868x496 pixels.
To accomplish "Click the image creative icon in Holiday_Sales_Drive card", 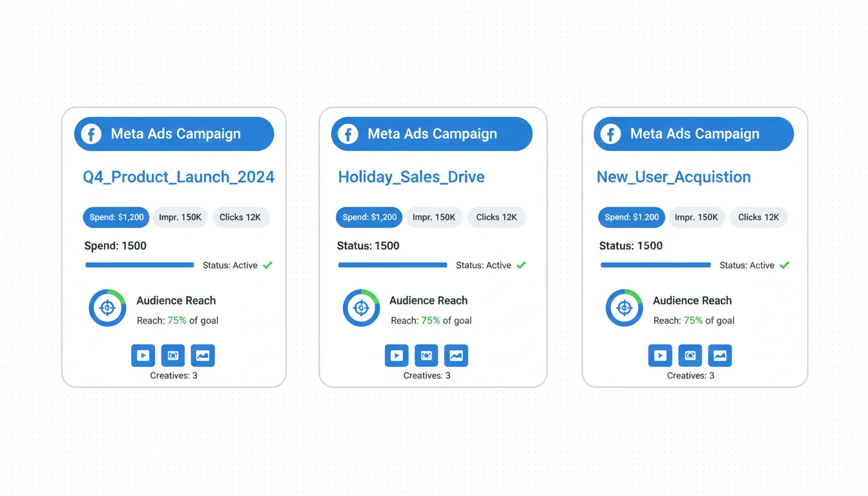I will coord(456,355).
